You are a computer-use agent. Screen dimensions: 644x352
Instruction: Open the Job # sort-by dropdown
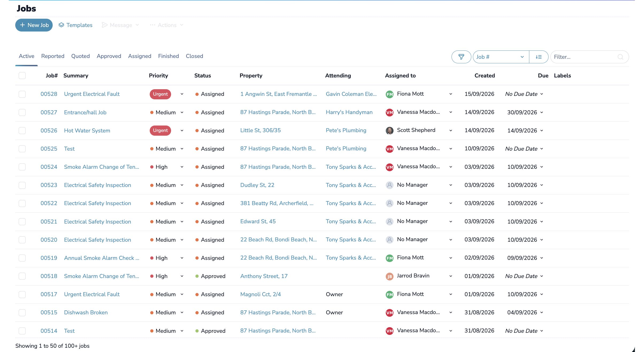[501, 57]
